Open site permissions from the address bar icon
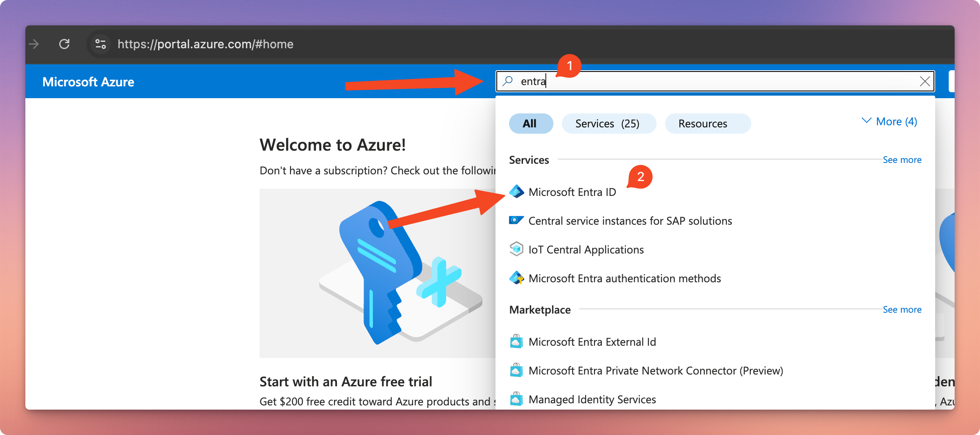 coord(100,44)
